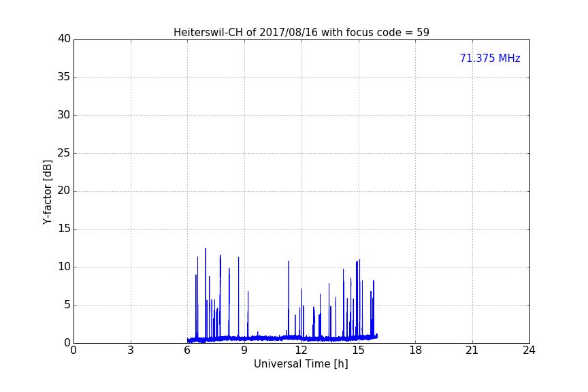Screen dimensions: 588x392
Task: Click the Y-factor axis tick label "25"
Action: (64, 152)
